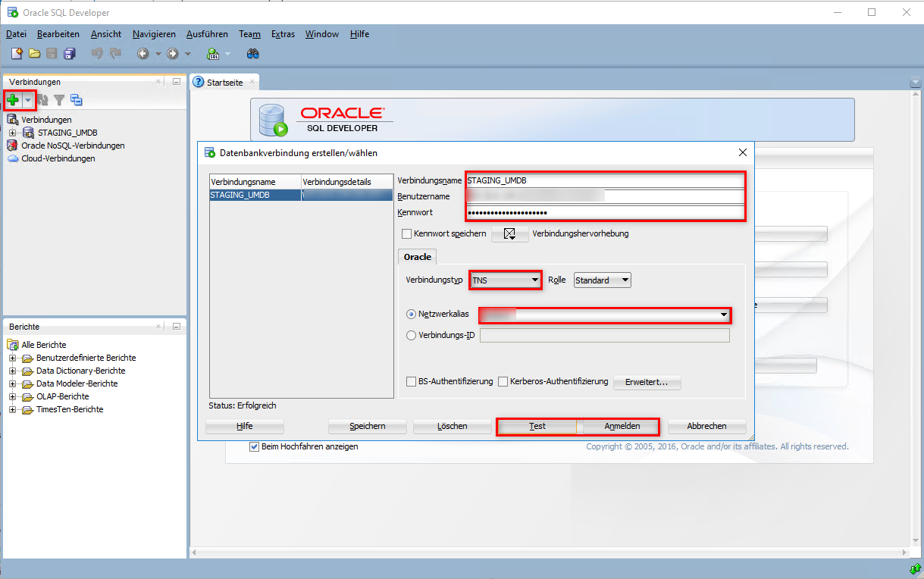Screen dimensions: 924x579
Task: Open advanced settings via Erweitert button
Action: [x=647, y=383]
